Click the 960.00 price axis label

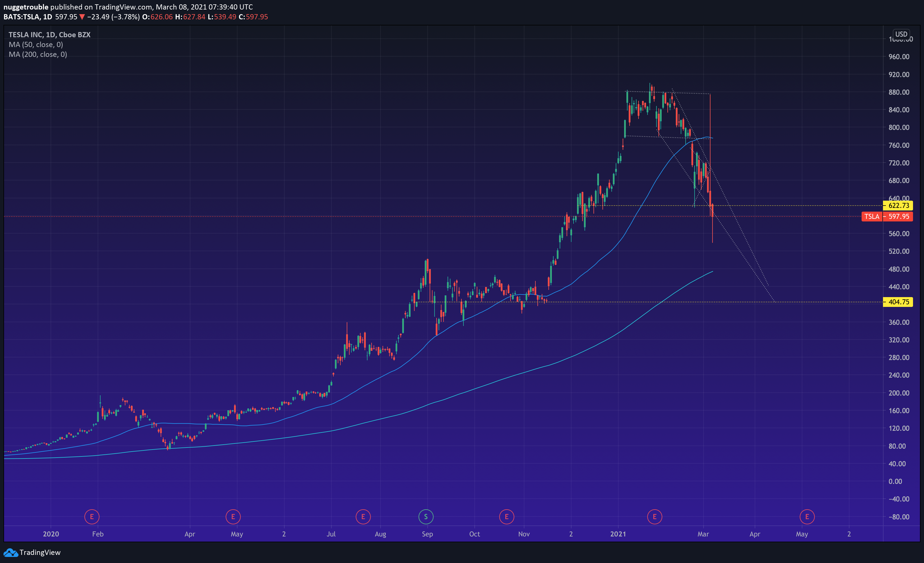coord(899,57)
